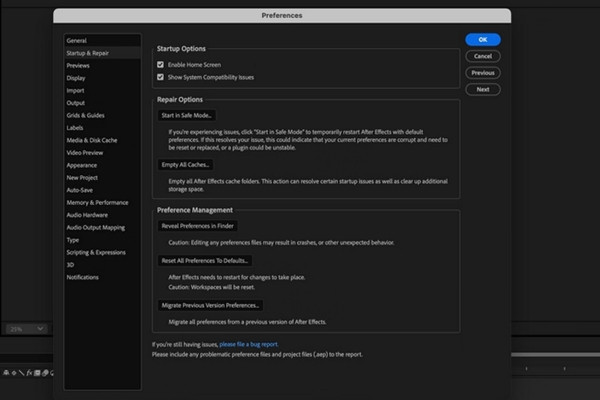
Task: Click 'Caution: Workspaces will be reset.' text
Action: [x=212, y=287]
